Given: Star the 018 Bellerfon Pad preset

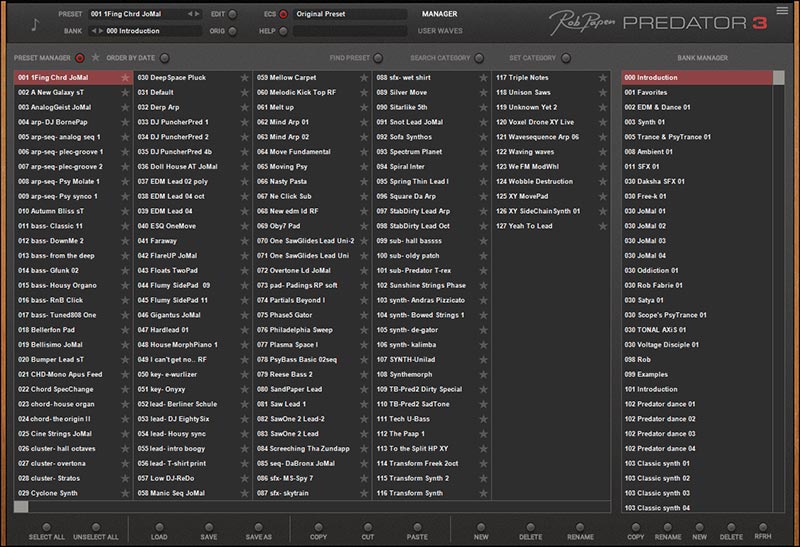Looking at the screenshot, I should coord(125,330).
